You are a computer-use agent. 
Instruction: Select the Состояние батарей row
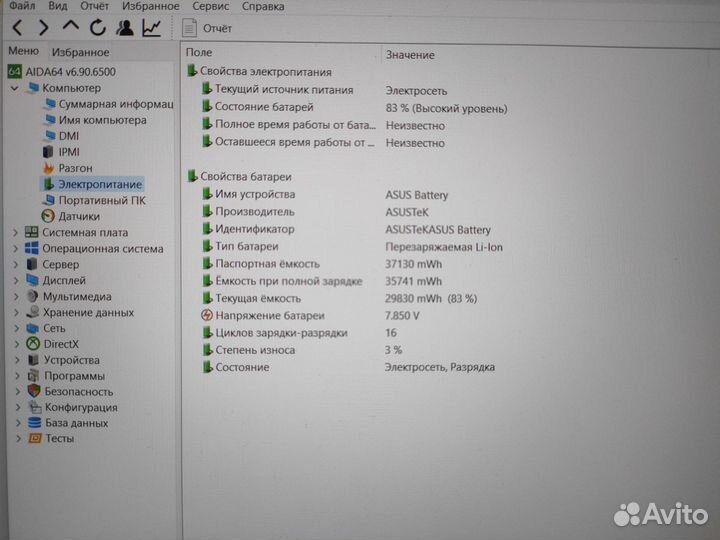[354, 107]
